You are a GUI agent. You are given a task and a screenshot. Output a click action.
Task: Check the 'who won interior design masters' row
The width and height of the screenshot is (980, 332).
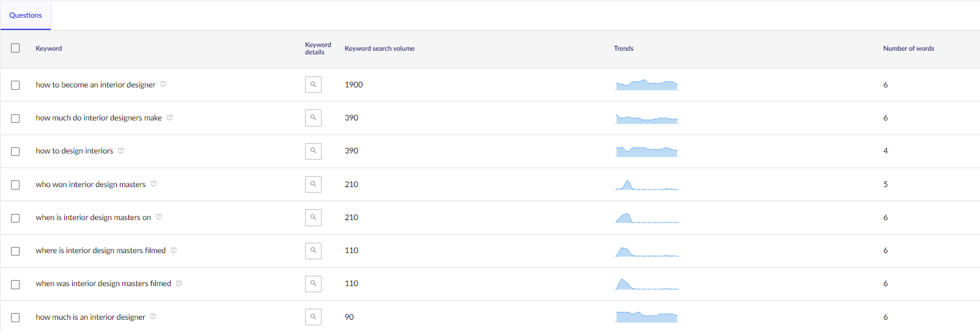click(x=15, y=185)
